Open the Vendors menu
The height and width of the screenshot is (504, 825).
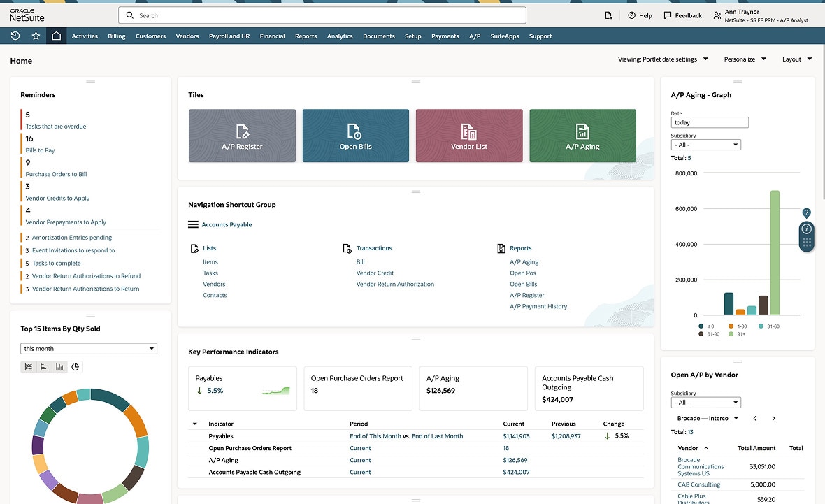point(187,36)
